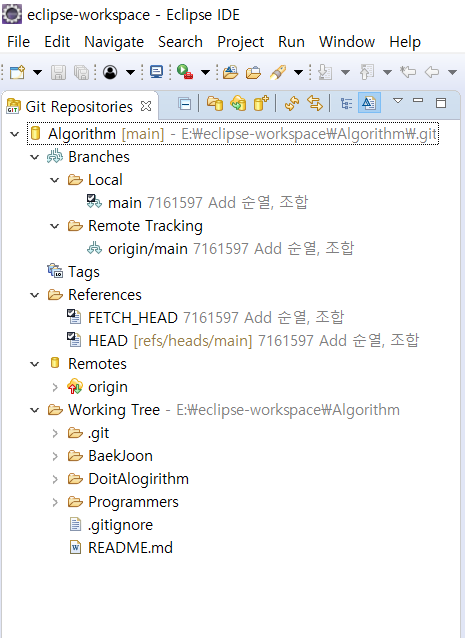The image size is (465, 638).
Task: Open the File menu
Action: (18, 42)
